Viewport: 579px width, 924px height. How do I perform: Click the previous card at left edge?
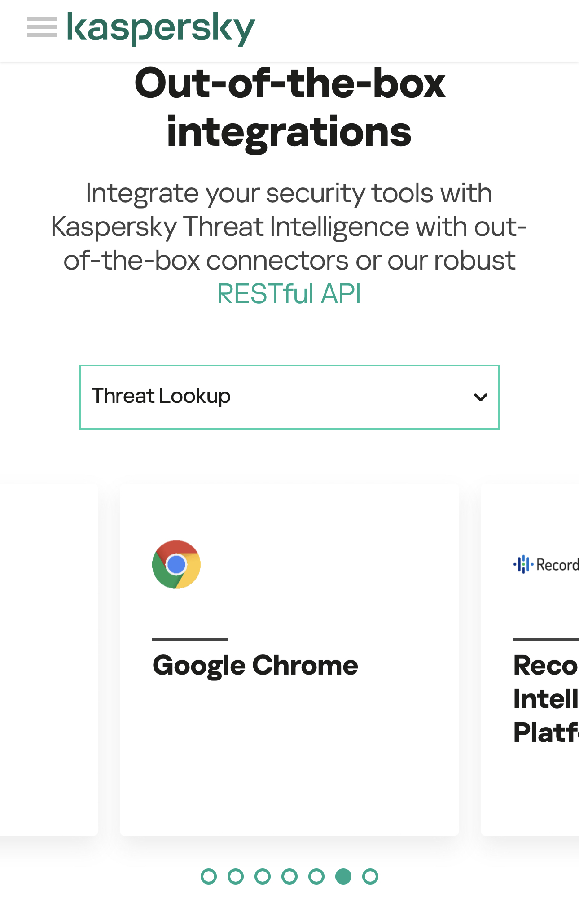coord(48,659)
